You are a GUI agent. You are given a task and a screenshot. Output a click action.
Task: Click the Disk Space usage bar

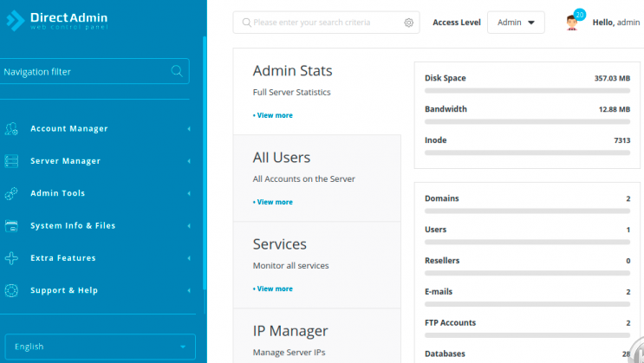click(x=527, y=90)
